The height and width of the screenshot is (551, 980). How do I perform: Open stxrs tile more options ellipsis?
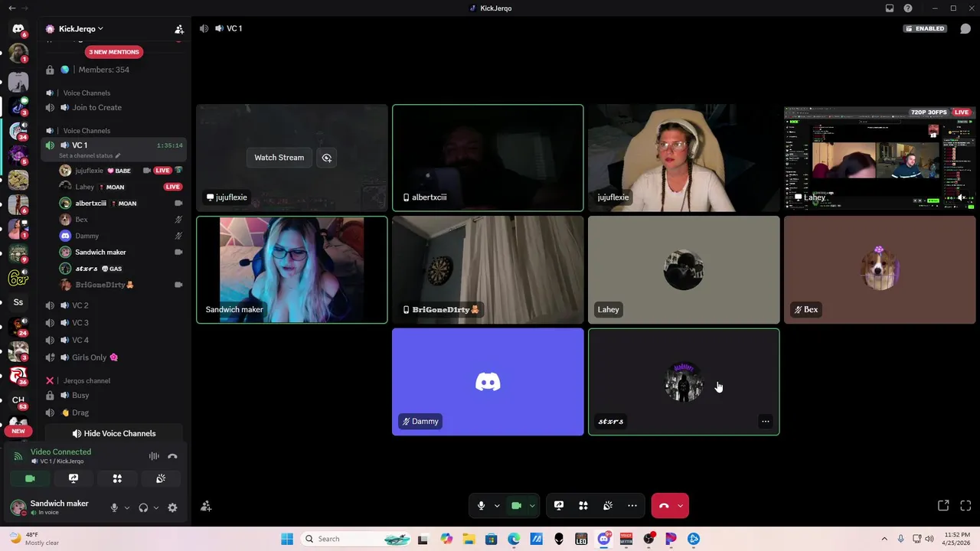[765, 422]
